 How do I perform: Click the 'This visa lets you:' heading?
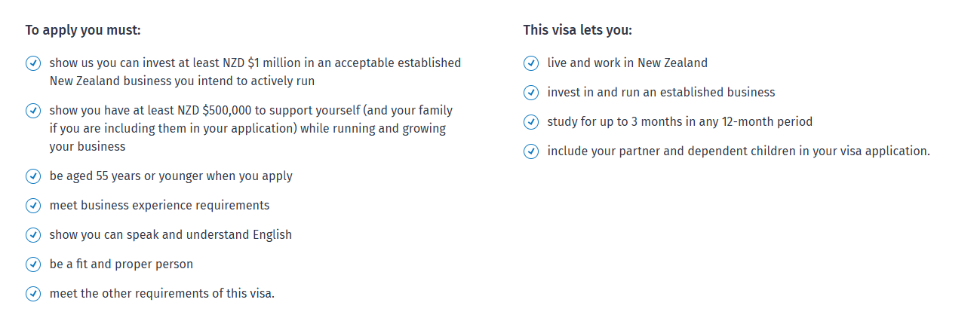(577, 30)
